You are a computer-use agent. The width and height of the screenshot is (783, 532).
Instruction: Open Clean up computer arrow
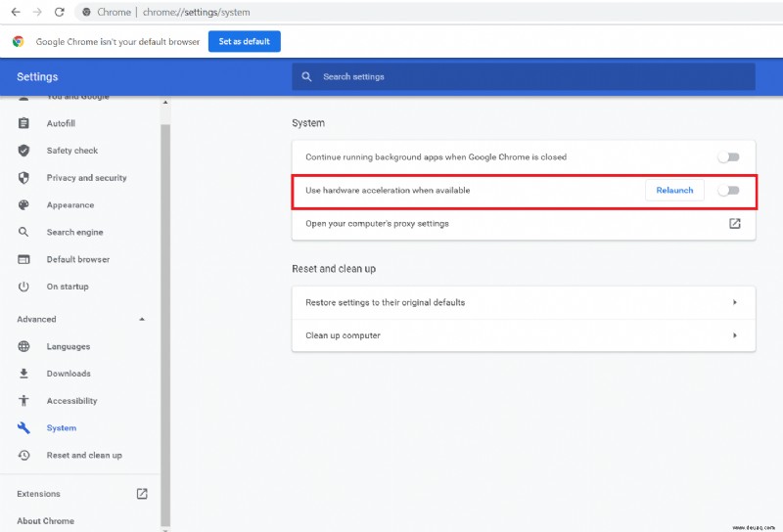point(735,335)
